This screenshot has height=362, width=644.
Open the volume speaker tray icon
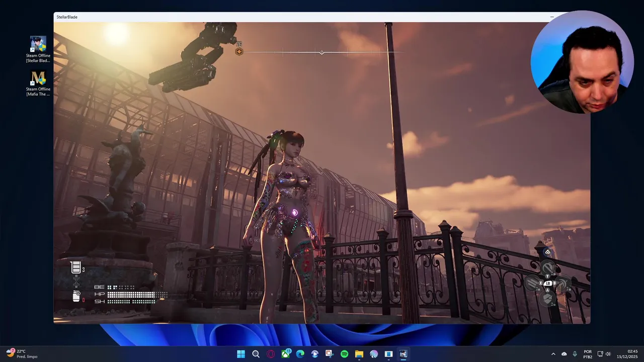[x=608, y=354]
